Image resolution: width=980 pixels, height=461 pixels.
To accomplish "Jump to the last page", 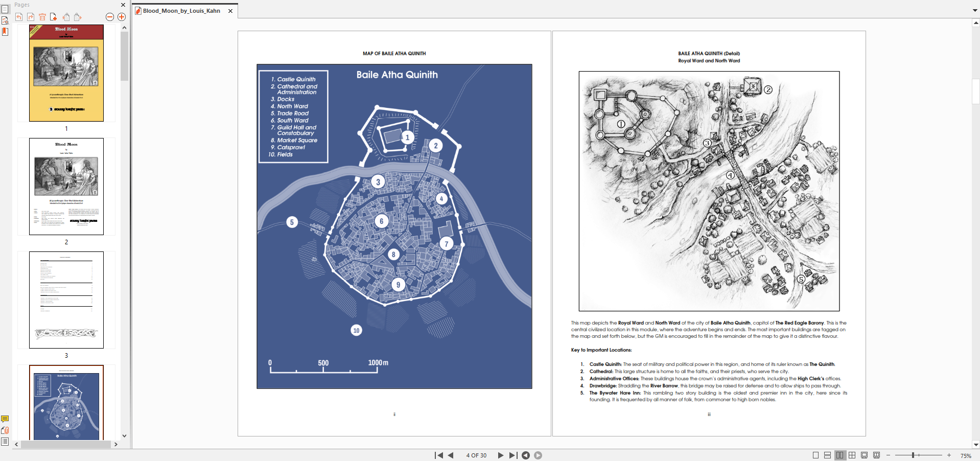I will (513, 455).
